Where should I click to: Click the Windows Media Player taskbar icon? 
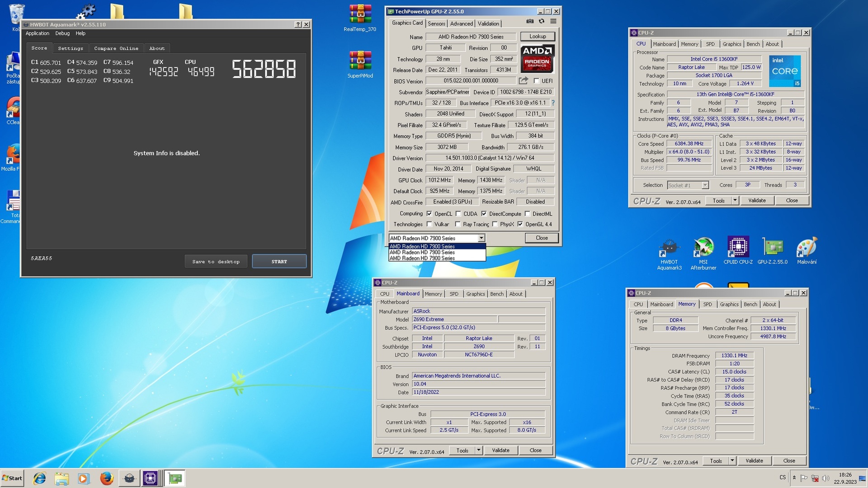tap(84, 478)
